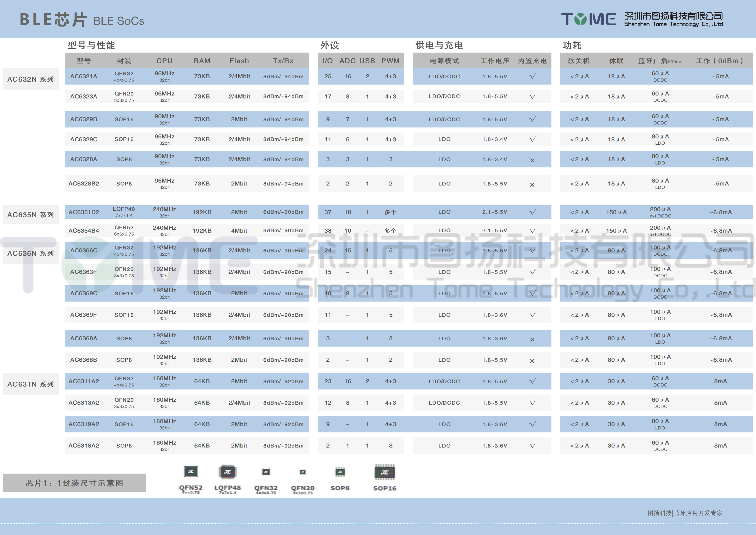Click the 外设 section heading

[x=330, y=45]
